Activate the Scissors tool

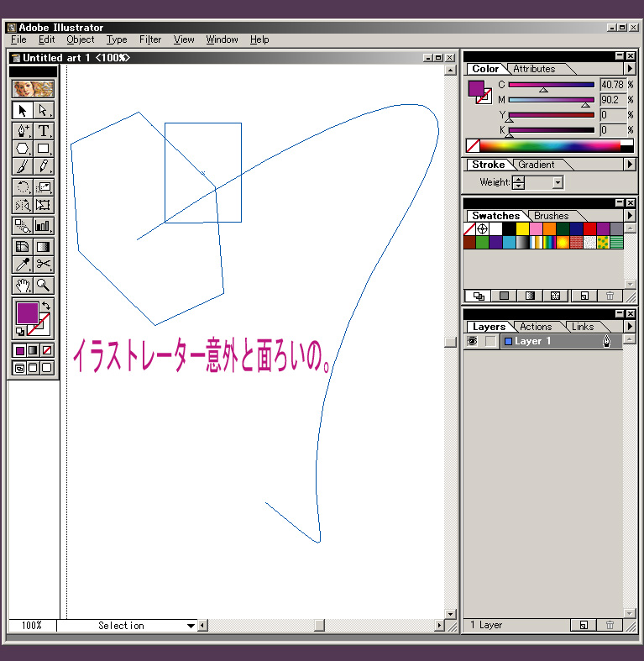click(43, 265)
